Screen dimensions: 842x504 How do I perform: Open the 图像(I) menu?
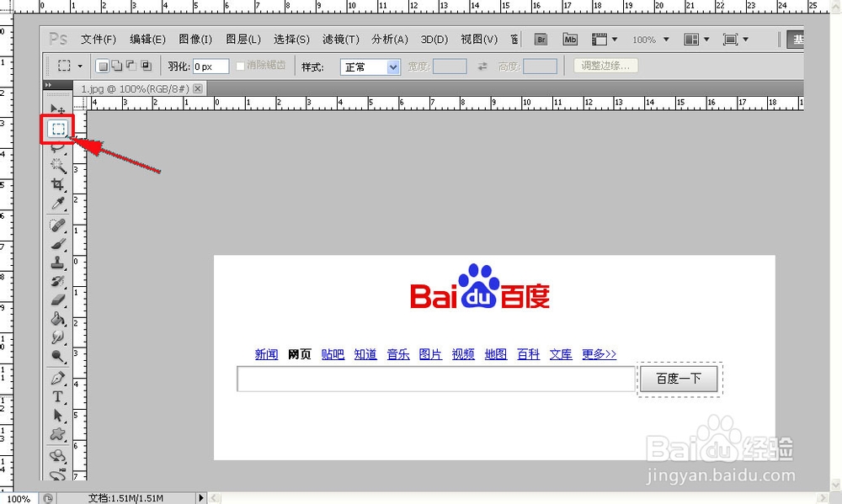click(x=195, y=40)
